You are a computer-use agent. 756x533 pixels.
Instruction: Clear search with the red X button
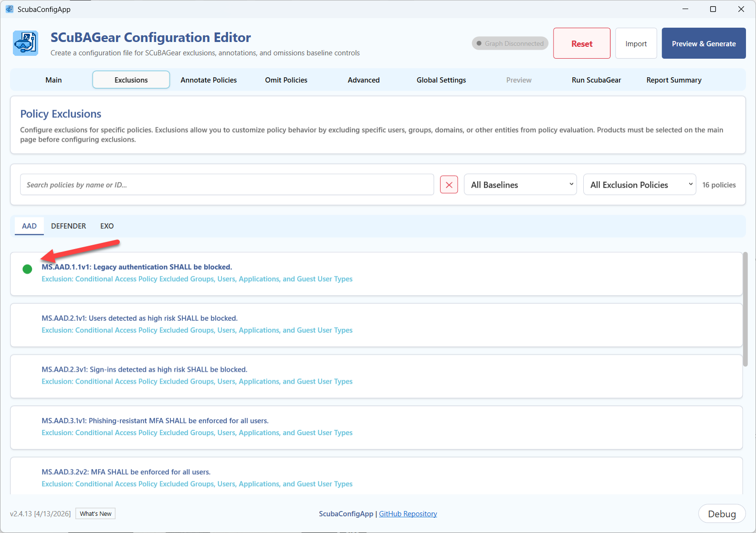449,185
